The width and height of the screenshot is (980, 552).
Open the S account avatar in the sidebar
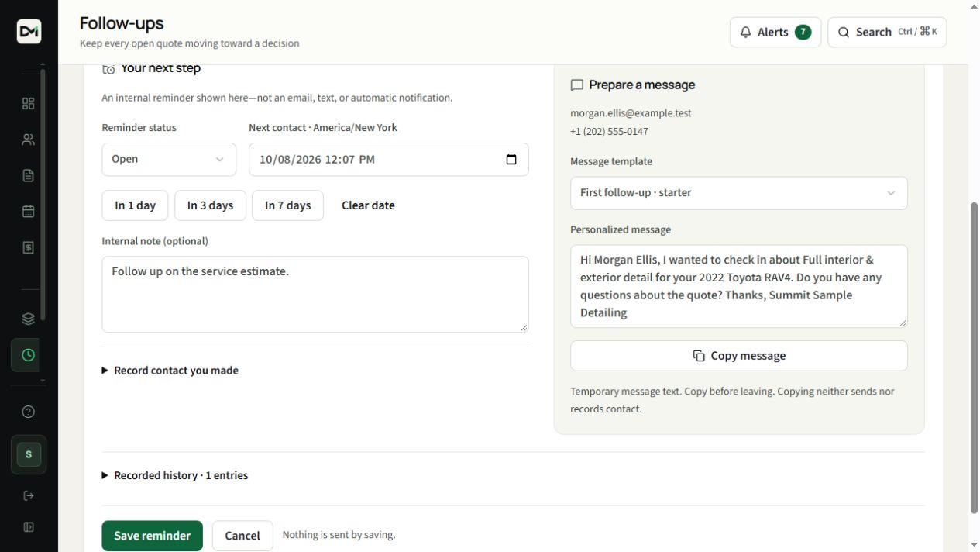[x=29, y=454]
